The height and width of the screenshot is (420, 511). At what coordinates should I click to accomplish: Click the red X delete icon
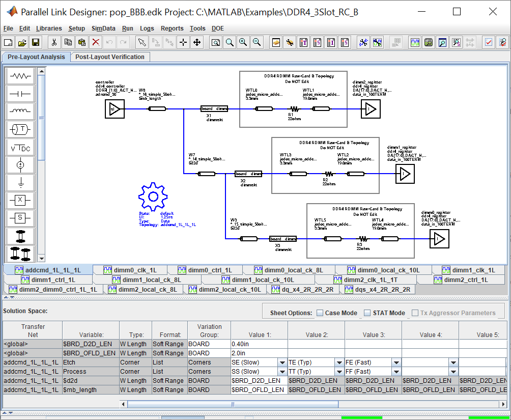tap(95, 42)
